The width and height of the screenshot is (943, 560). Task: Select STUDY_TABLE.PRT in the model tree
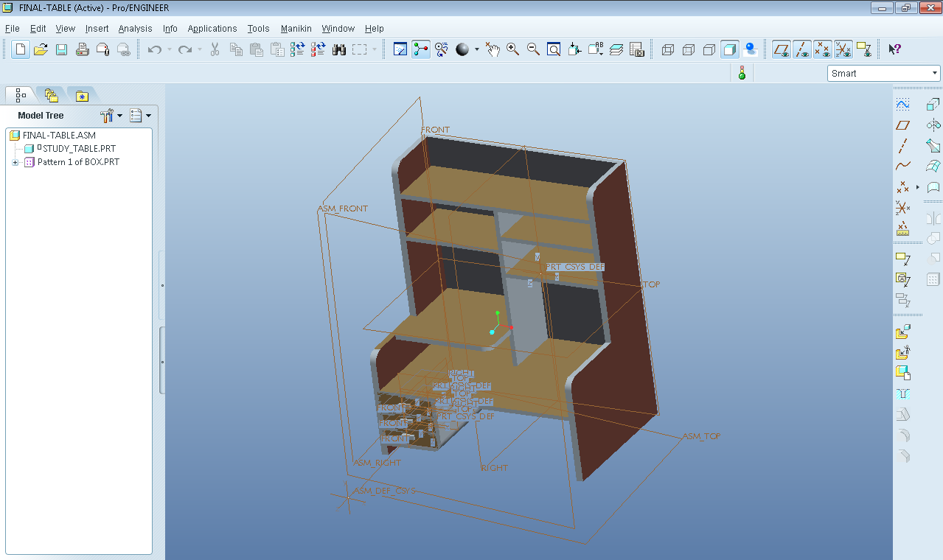[79, 149]
